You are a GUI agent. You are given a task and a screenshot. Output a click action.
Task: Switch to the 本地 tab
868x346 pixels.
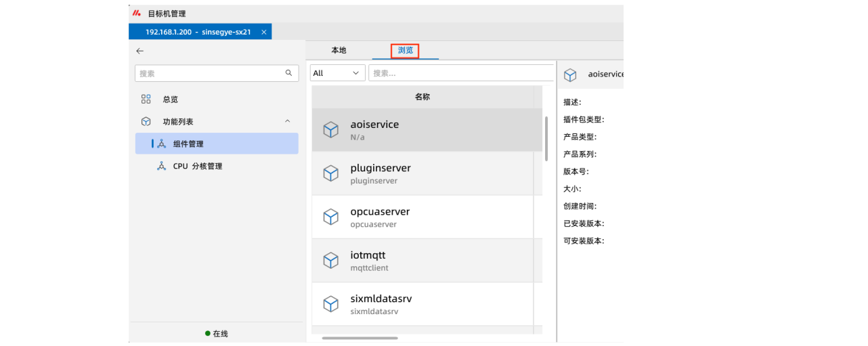pyautogui.click(x=339, y=51)
